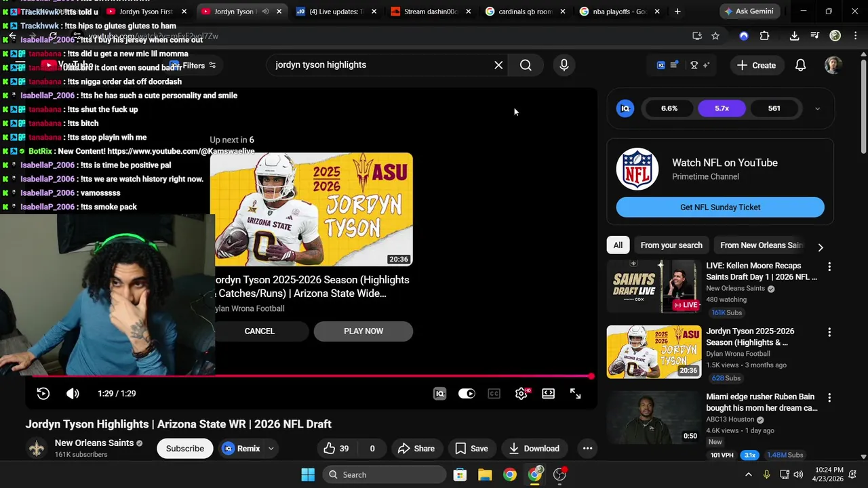Screen dimensions: 868x488
Task: Click Ask Gemini button
Action: [x=749, y=12]
